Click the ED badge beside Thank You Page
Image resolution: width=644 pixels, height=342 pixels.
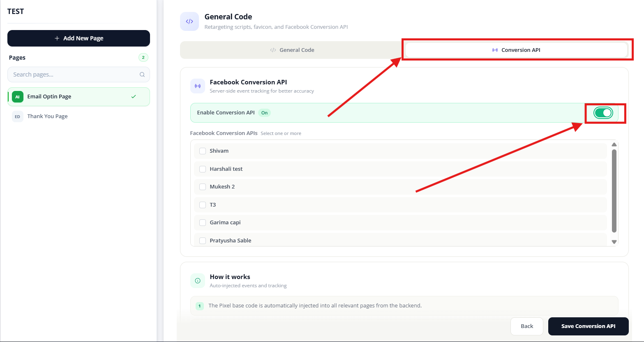tap(17, 116)
